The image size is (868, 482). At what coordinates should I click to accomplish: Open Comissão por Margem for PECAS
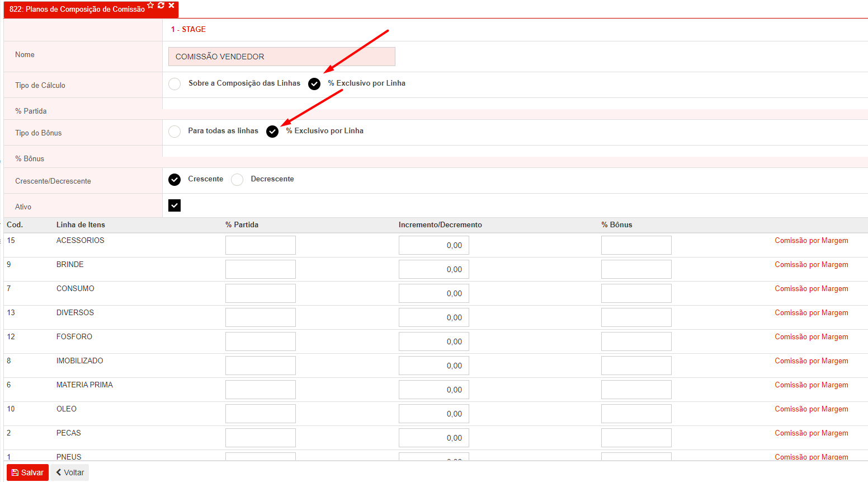pyautogui.click(x=812, y=433)
